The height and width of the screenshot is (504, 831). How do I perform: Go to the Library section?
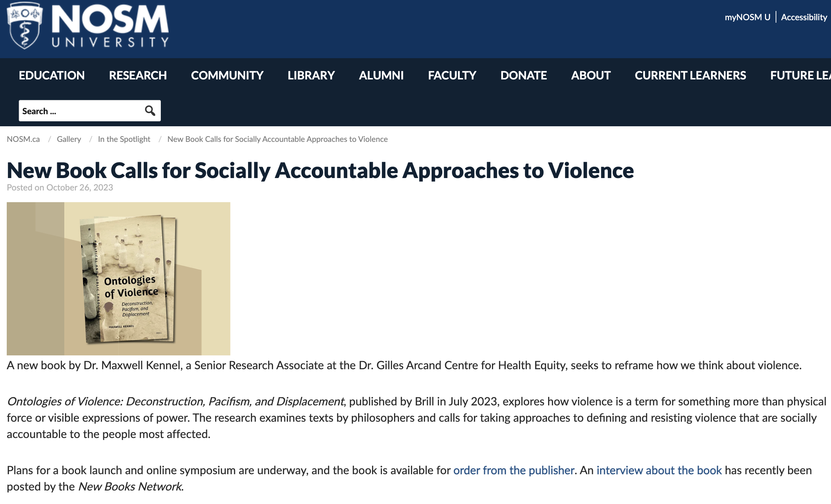(x=311, y=75)
